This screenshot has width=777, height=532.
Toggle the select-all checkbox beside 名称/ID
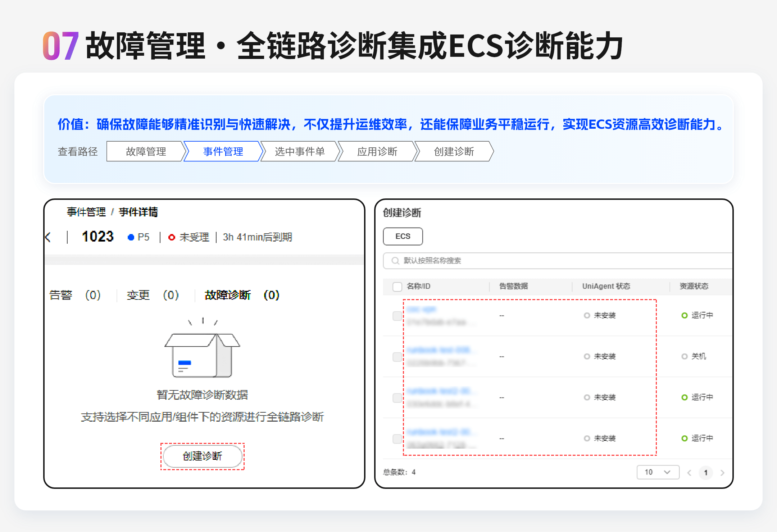(x=397, y=286)
